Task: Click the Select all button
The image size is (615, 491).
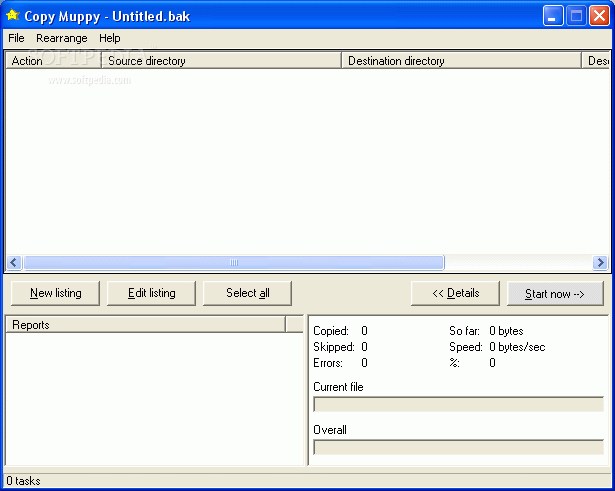Action: pyautogui.click(x=247, y=293)
